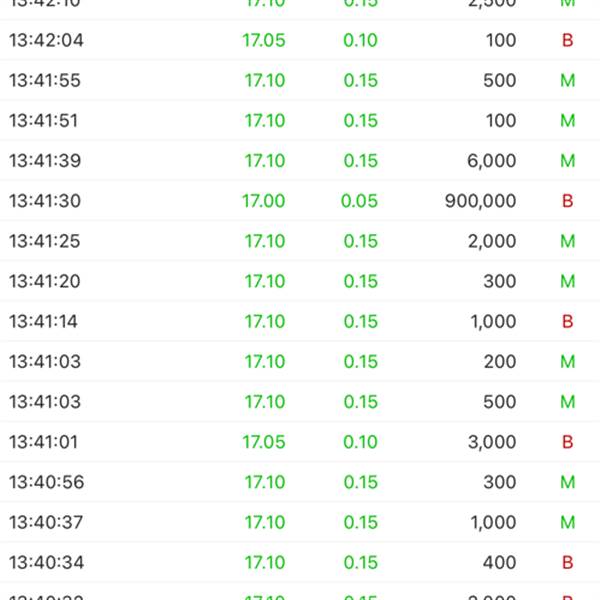
Task: Click the 3,000 volume at 13:41:01
Action: coord(492,442)
